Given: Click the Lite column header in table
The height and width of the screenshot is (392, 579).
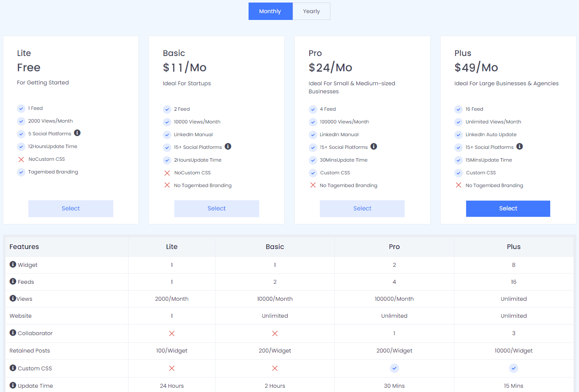Looking at the screenshot, I should coord(172,247).
